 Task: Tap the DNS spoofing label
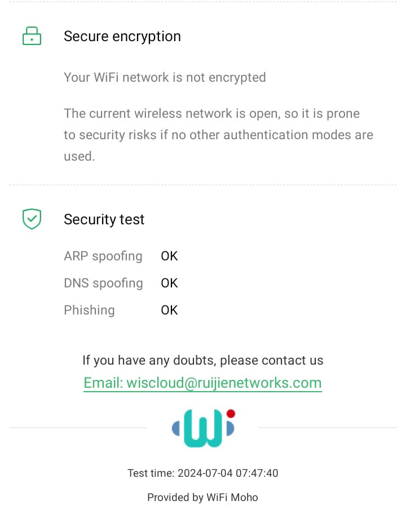(x=103, y=283)
